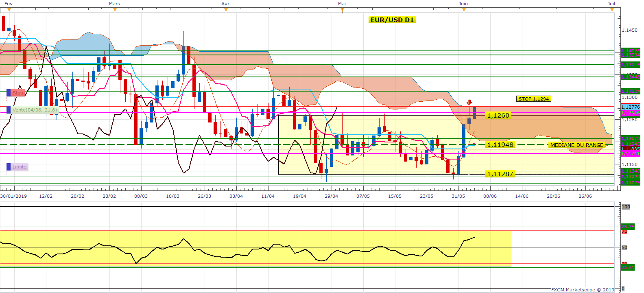
Task: Click the 08/03 date on the time axis
Action: 141,196
